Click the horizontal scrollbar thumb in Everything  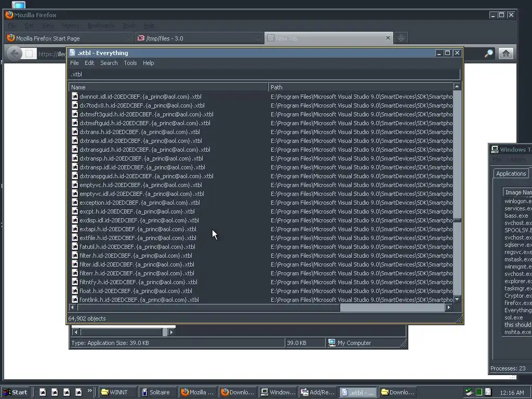pos(209,308)
